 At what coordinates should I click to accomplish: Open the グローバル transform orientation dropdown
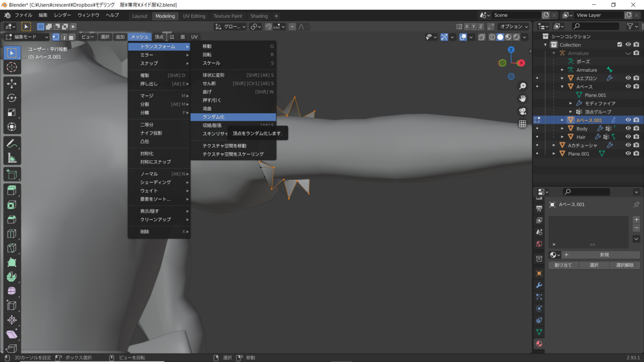[230, 26]
